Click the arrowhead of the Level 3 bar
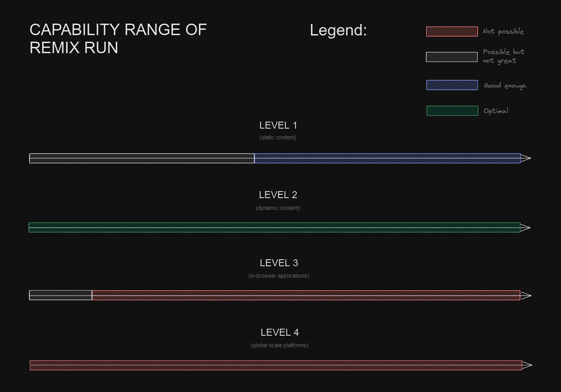561x392 pixels. coord(526,296)
